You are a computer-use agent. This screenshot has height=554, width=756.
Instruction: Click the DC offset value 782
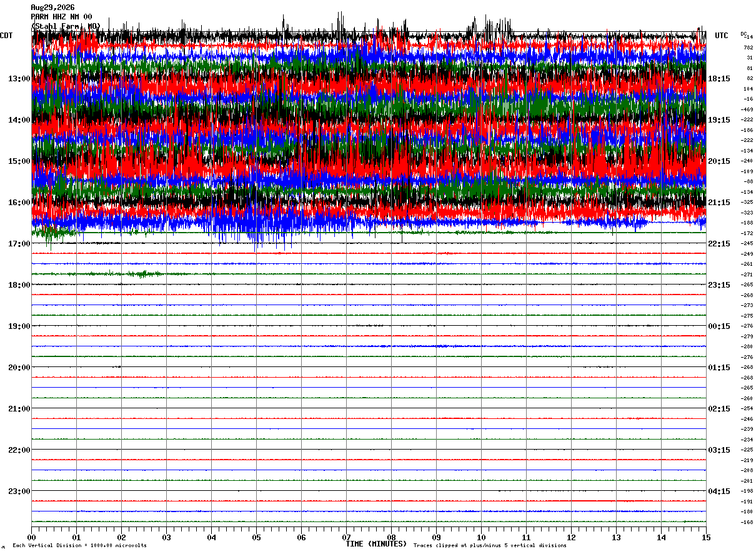coord(748,48)
